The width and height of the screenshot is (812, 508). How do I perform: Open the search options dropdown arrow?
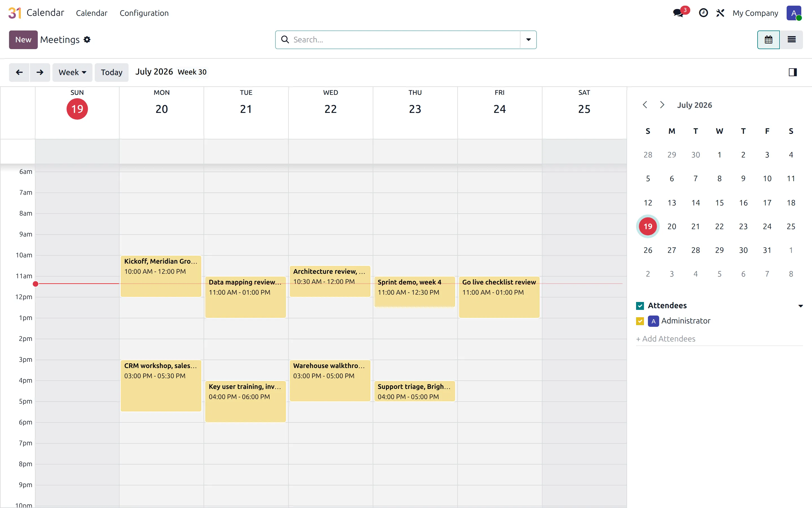[x=528, y=40]
